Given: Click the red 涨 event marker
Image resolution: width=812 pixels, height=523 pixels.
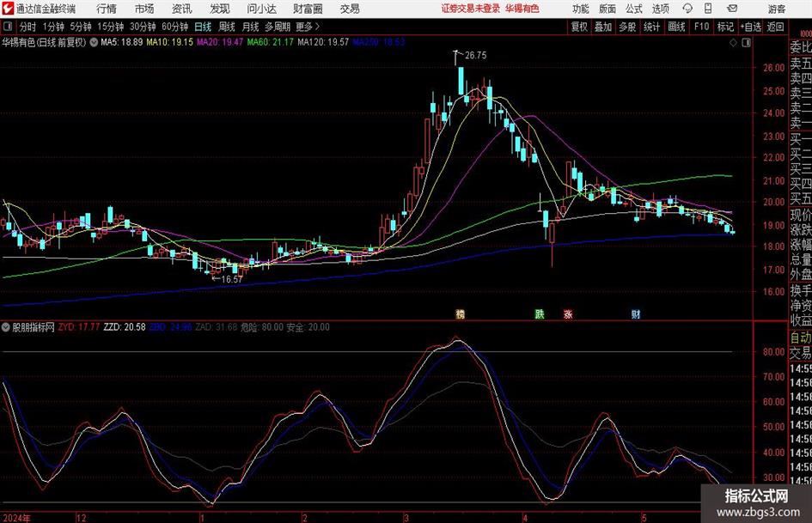Looking at the screenshot, I should (568, 313).
